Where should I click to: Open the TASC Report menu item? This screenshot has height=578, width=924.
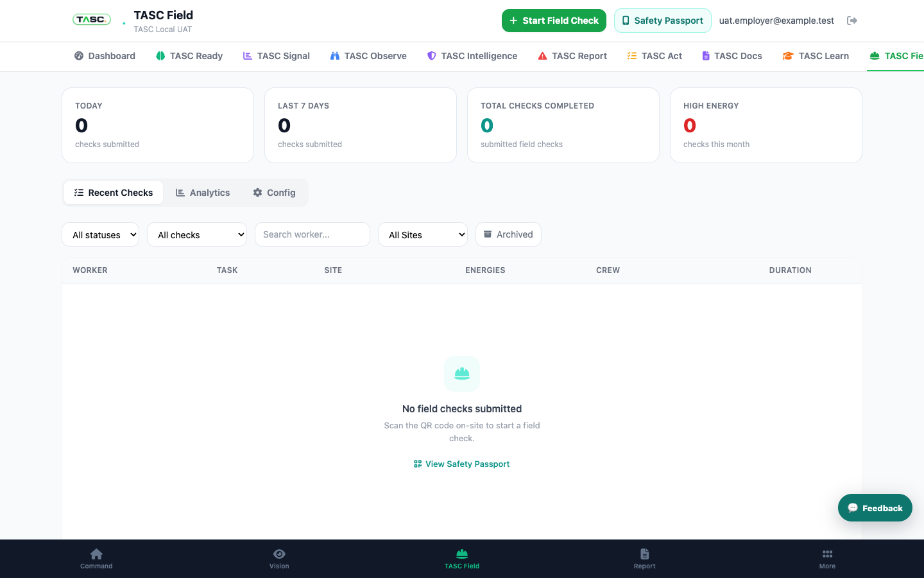[x=572, y=56]
